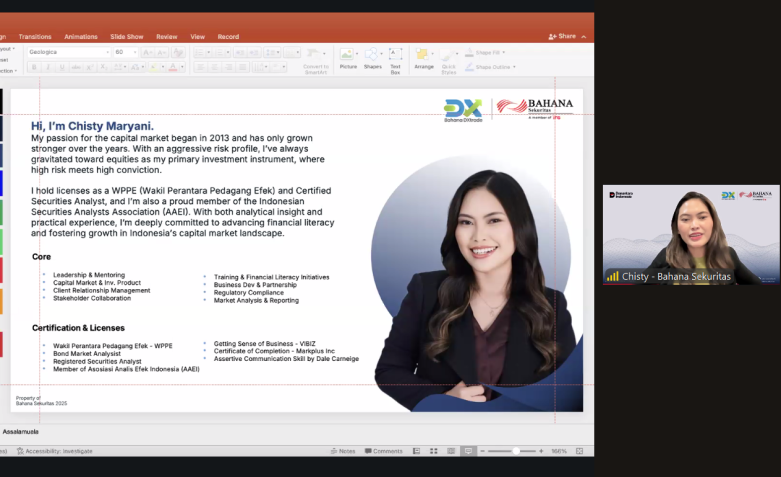The image size is (781, 477).
Task: Justify text alignment
Action: (x=243, y=67)
